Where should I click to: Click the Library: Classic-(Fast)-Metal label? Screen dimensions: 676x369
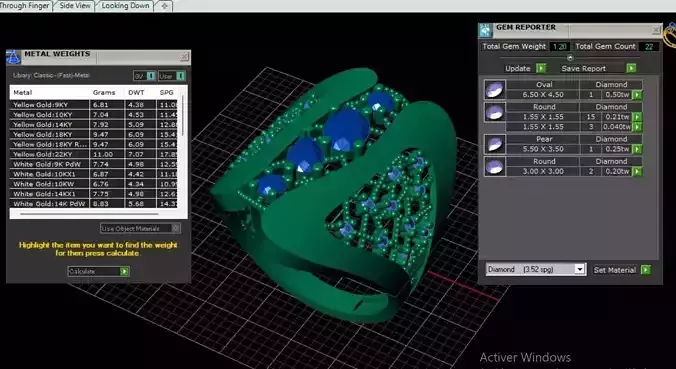click(51, 75)
